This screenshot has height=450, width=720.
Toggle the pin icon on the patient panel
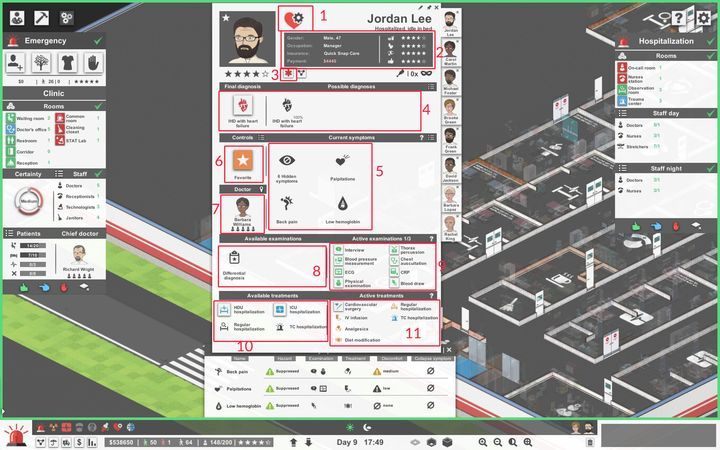(428, 7)
